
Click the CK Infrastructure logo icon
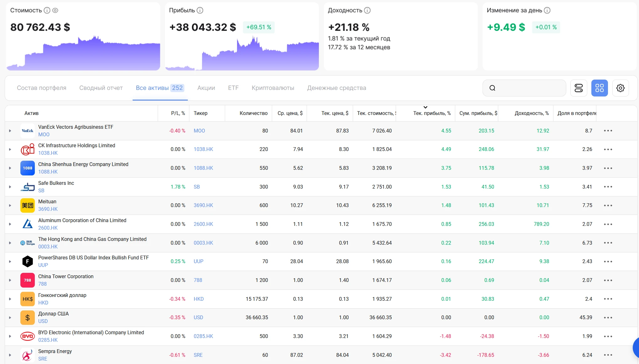[x=28, y=149]
